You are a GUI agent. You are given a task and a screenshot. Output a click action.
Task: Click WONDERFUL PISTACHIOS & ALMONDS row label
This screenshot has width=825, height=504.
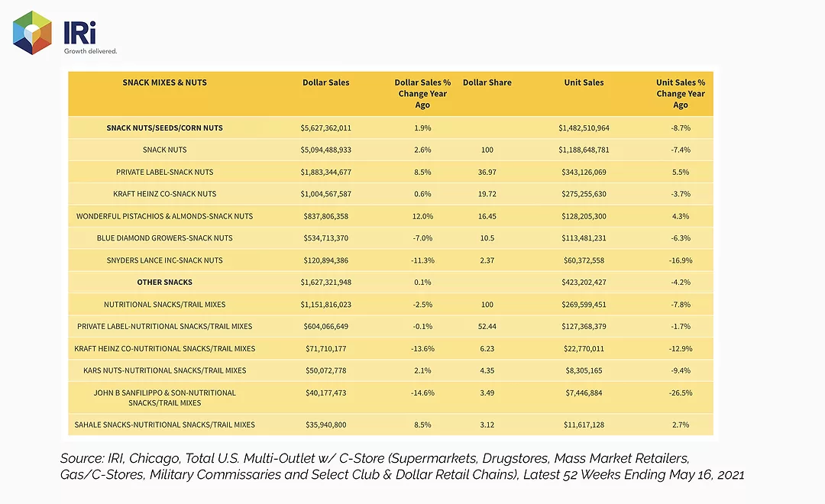point(165,216)
